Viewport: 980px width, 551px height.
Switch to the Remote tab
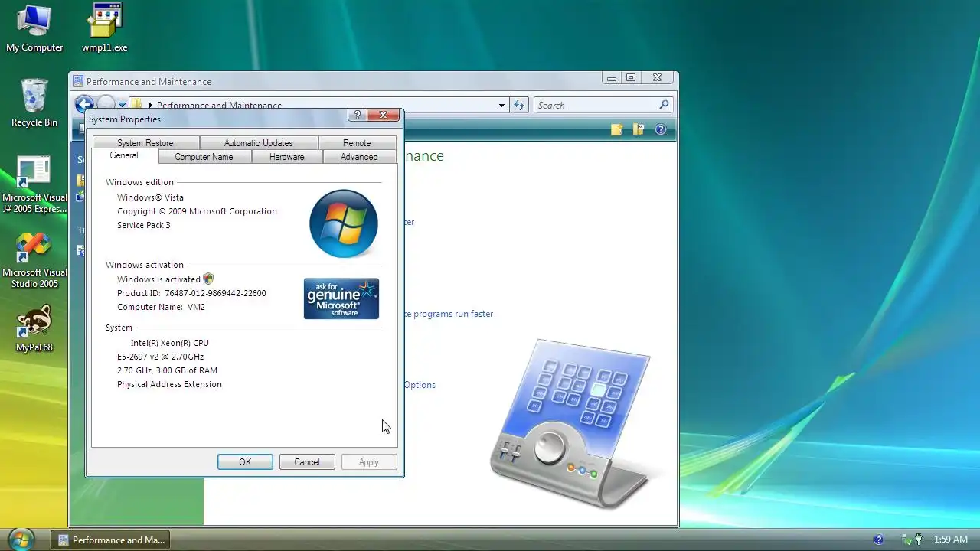pyautogui.click(x=357, y=143)
